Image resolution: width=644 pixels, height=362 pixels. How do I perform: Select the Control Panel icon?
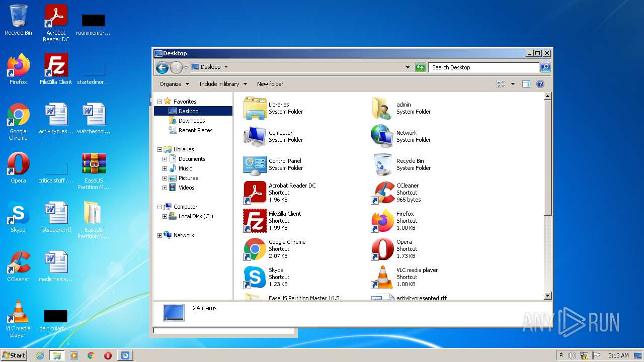(x=255, y=164)
